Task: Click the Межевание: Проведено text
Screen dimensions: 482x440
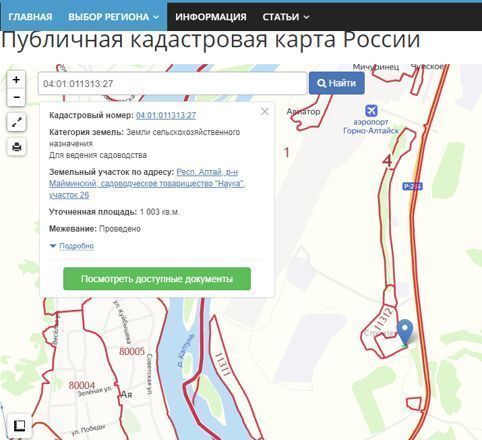Action: coord(95,229)
